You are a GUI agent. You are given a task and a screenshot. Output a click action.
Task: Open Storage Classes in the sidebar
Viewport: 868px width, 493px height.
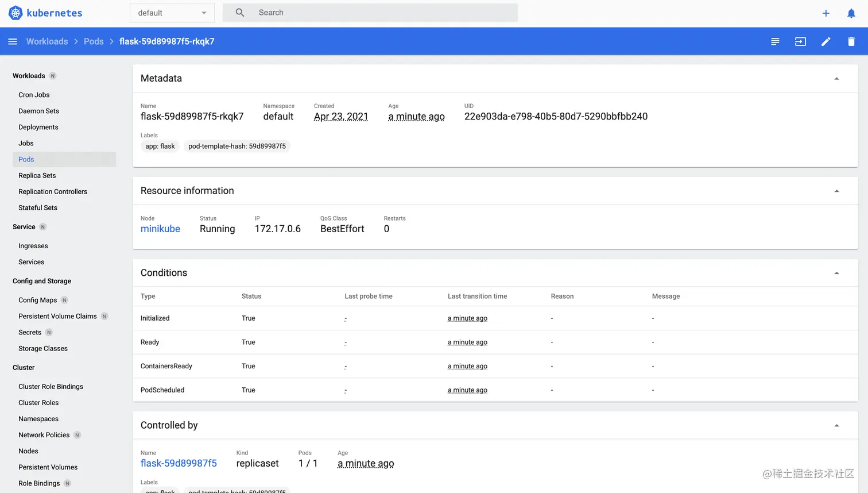pyautogui.click(x=43, y=348)
